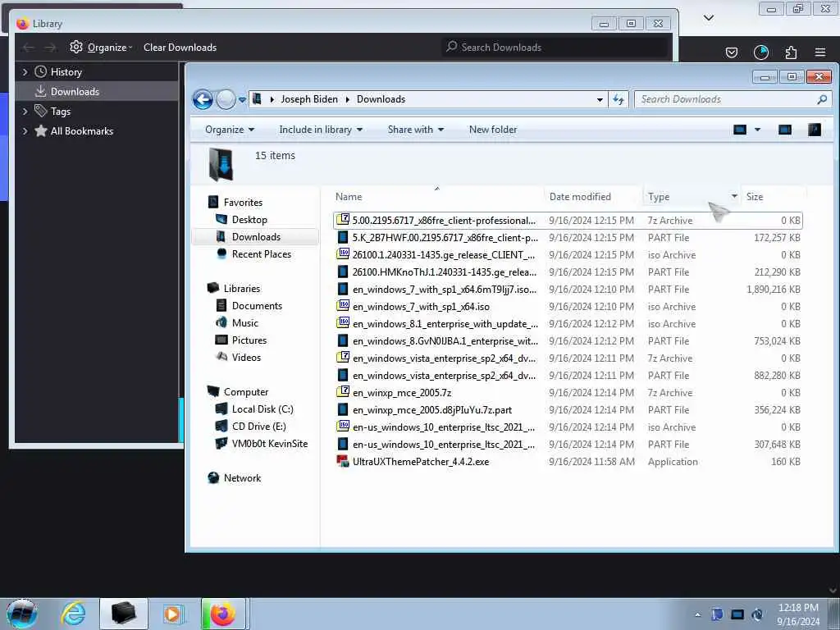Open Local Disk (C:)
Viewport: 840px width, 630px height.
pyautogui.click(x=262, y=409)
